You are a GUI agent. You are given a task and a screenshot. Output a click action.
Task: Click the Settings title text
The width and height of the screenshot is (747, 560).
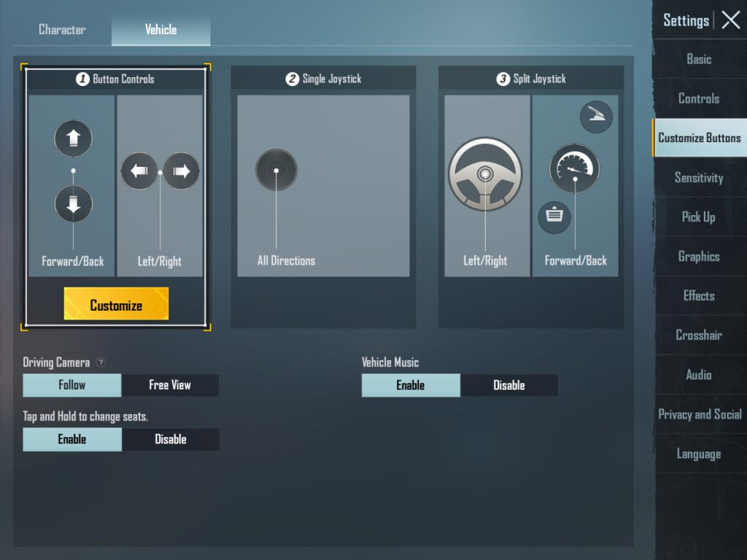686,20
